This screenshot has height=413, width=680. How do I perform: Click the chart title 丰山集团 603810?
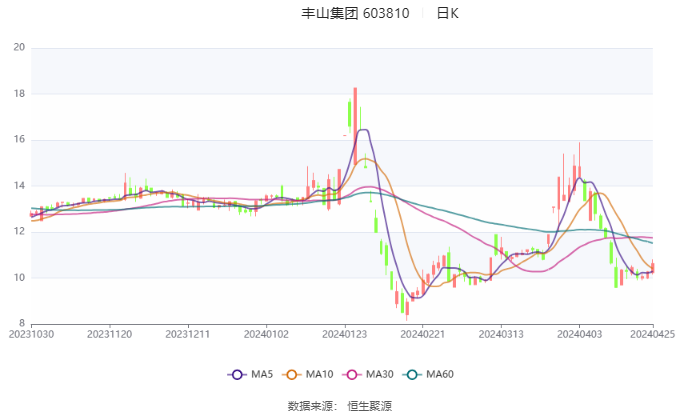pyautogui.click(x=355, y=13)
